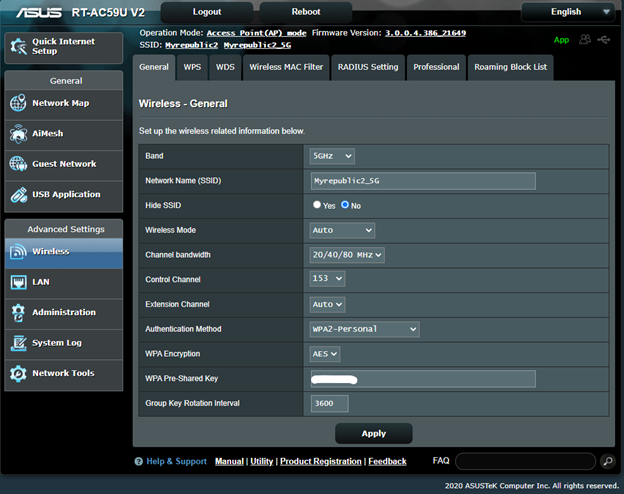Screen dimensions: 624x494
Task: Click the AiMesh sidebar icon
Action: (18, 133)
